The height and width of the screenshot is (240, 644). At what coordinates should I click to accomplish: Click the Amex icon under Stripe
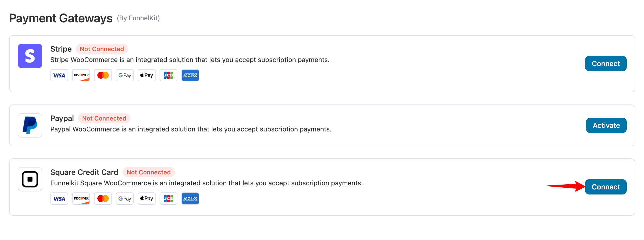tap(190, 75)
